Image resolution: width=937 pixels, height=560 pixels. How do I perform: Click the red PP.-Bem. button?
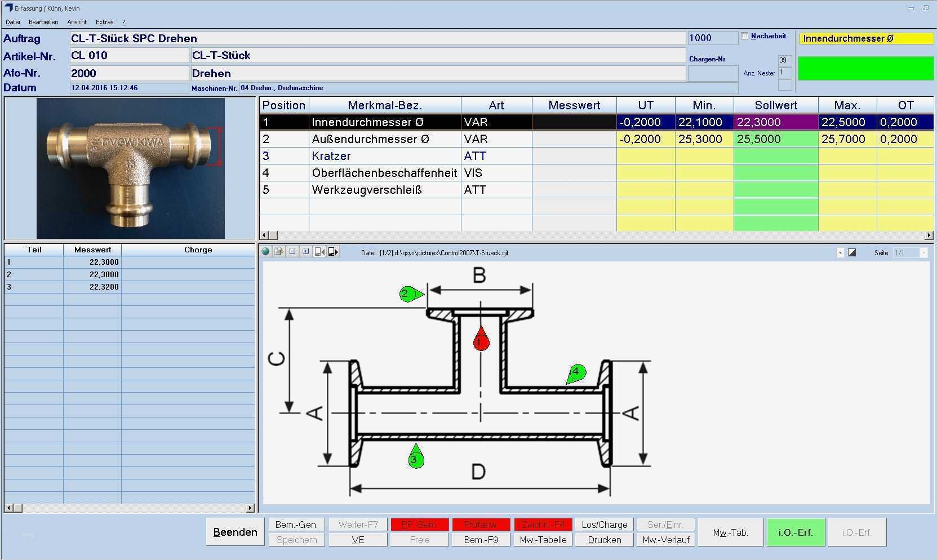(x=419, y=525)
